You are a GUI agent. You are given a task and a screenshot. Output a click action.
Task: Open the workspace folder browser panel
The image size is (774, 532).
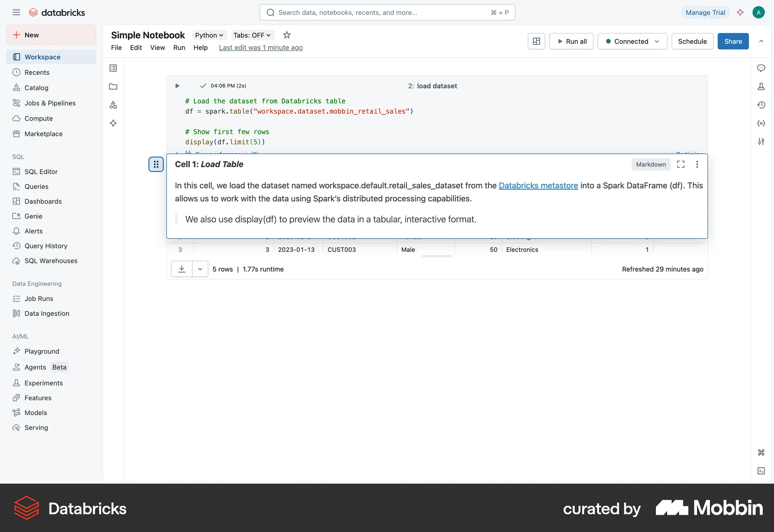[113, 87]
